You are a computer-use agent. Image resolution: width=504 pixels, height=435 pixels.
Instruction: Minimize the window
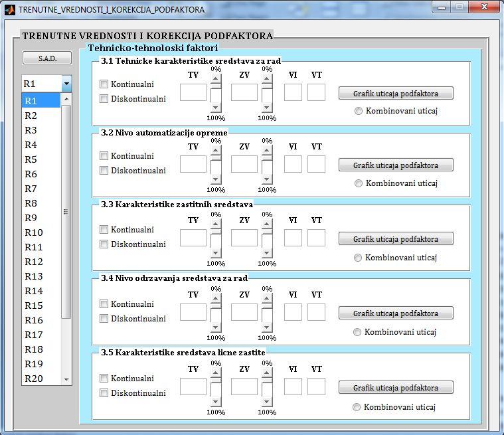(x=442, y=7)
